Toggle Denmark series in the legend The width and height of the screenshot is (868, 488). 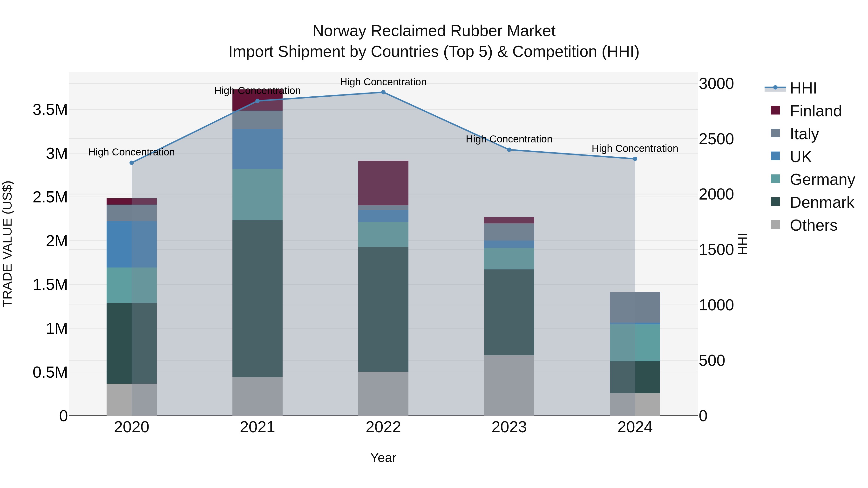tap(812, 202)
